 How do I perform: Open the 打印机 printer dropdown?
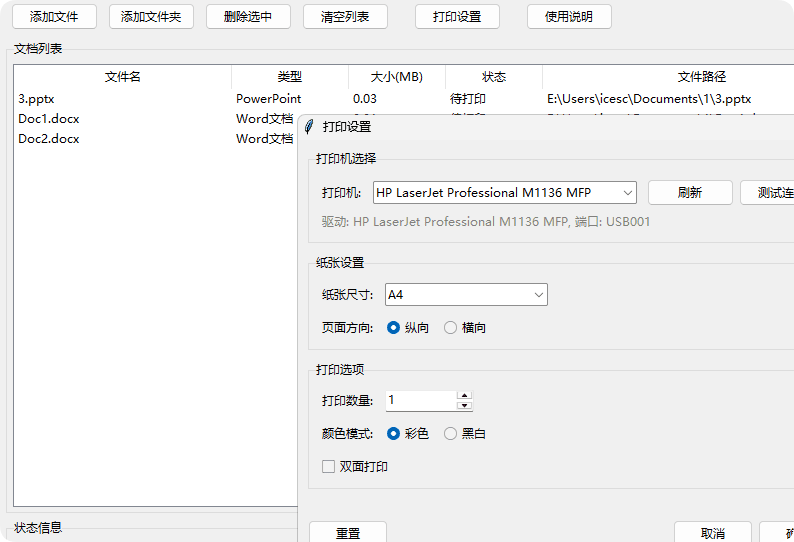504,192
